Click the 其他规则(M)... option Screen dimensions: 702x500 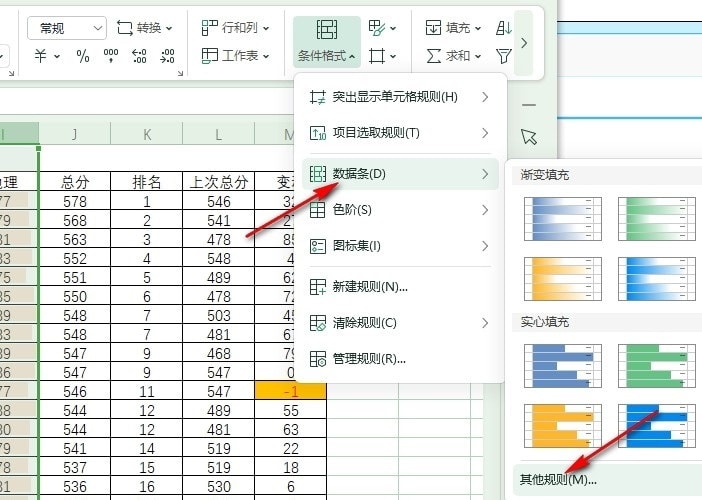[606, 479]
